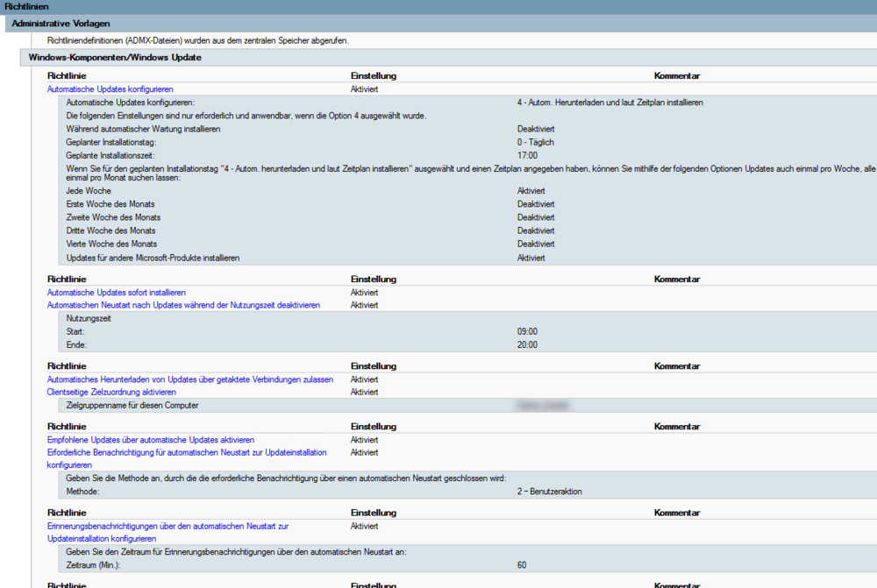Viewport: 877px width, 588px height.
Task: Open the getaktete Verbindungen download policy link
Action: (189, 379)
